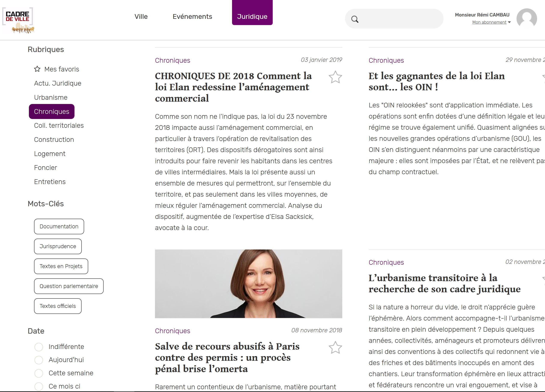Click the 'Ville' menu tab
The height and width of the screenshot is (392, 545).
point(141,16)
